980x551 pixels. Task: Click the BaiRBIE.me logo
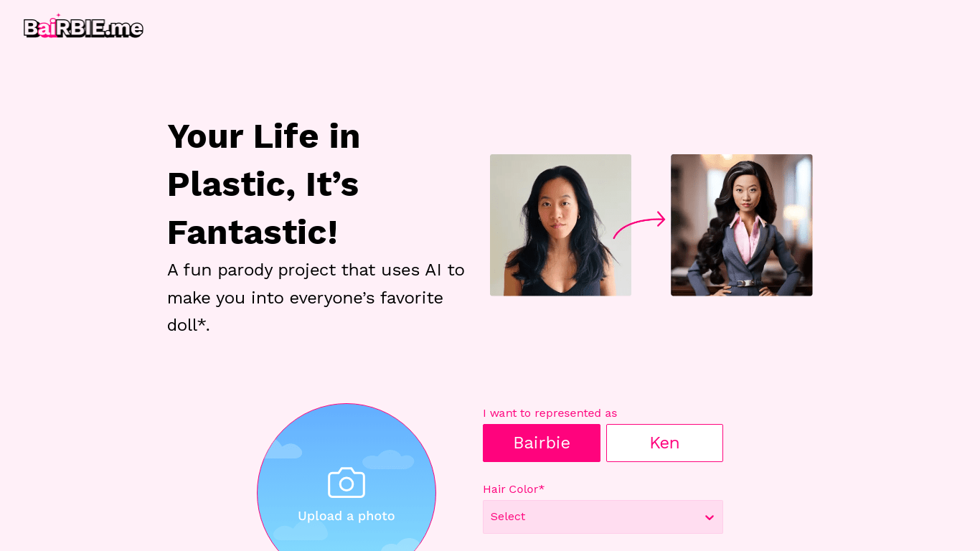(83, 27)
